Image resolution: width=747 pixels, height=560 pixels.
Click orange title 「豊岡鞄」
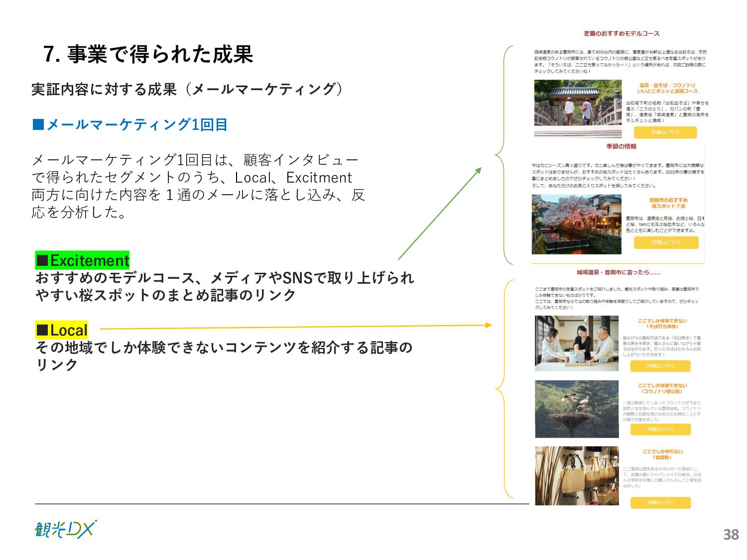click(662, 457)
